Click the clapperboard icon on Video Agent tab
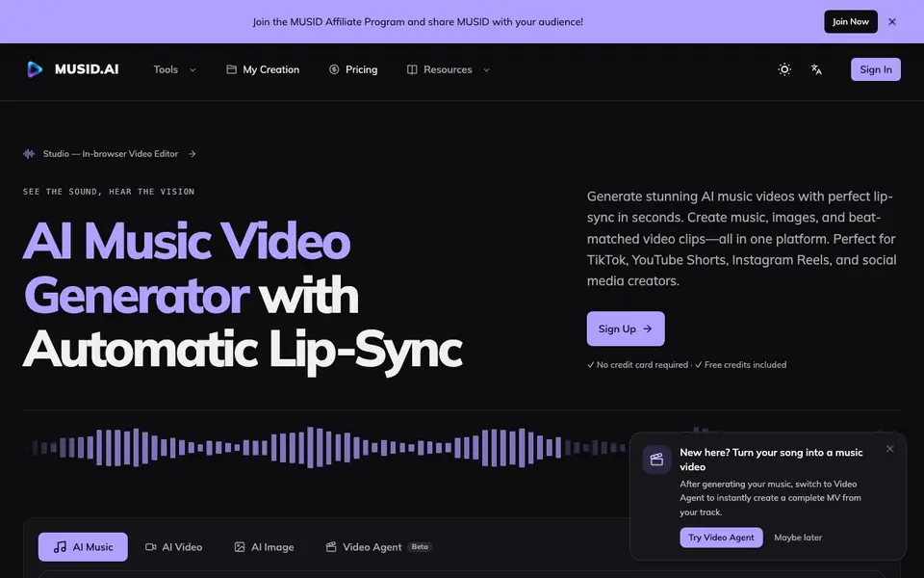The height and width of the screenshot is (578, 924). click(331, 547)
